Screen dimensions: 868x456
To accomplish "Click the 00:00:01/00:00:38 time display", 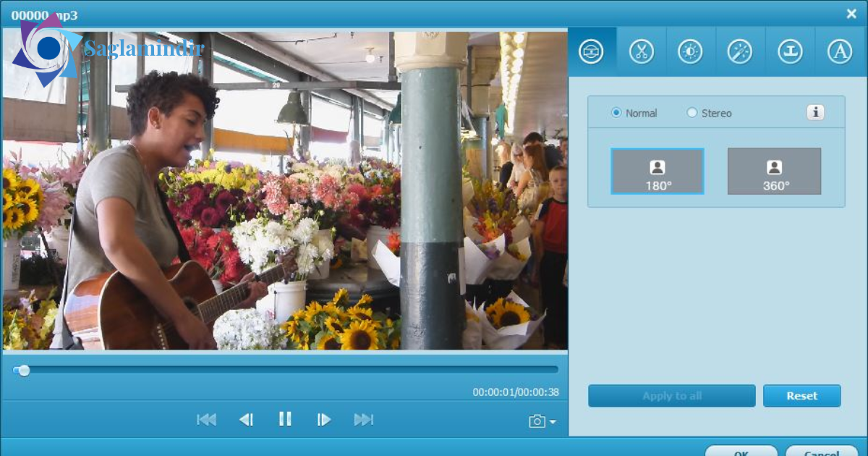I will [x=516, y=392].
